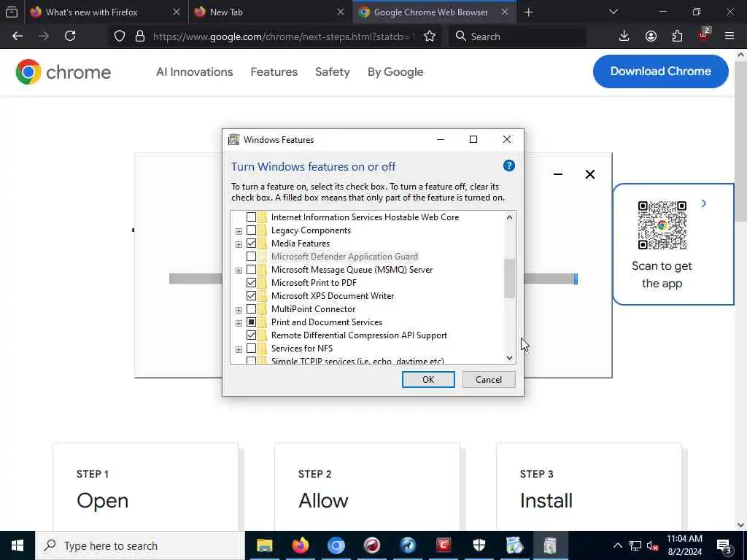Close the installer overlay with X icon
Image resolution: width=747 pixels, height=560 pixels.
tap(589, 174)
